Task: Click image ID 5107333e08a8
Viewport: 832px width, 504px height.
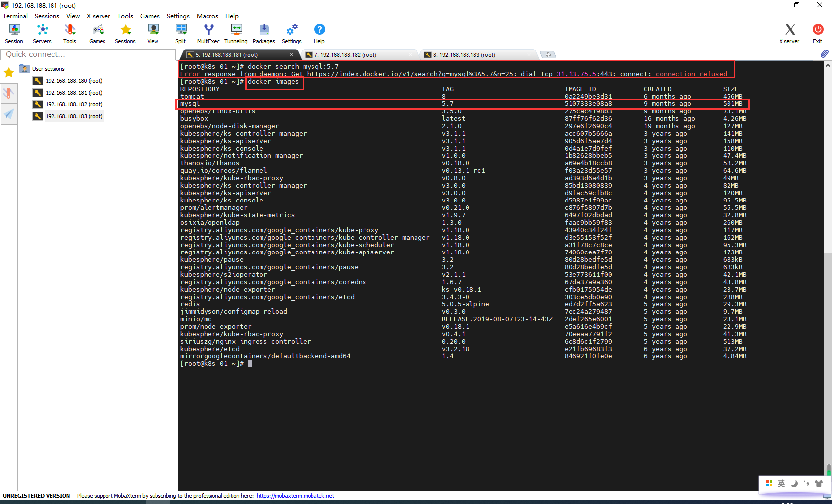Action: point(588,104)
